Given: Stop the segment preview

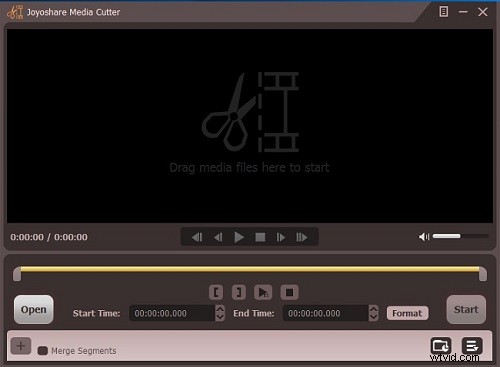Looking at the screenshot, I should click(289, 292).
